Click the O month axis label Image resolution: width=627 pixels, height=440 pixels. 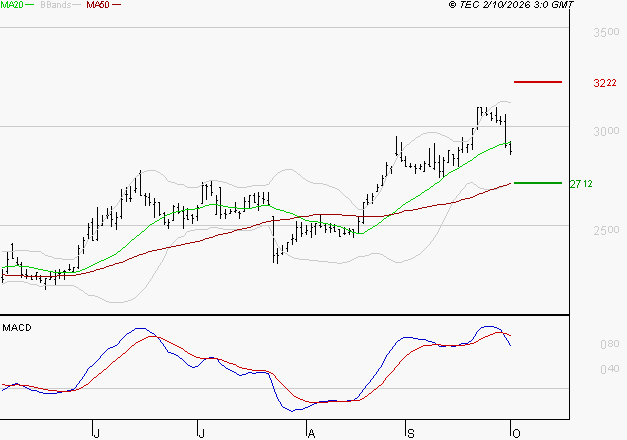click(516, 433)
